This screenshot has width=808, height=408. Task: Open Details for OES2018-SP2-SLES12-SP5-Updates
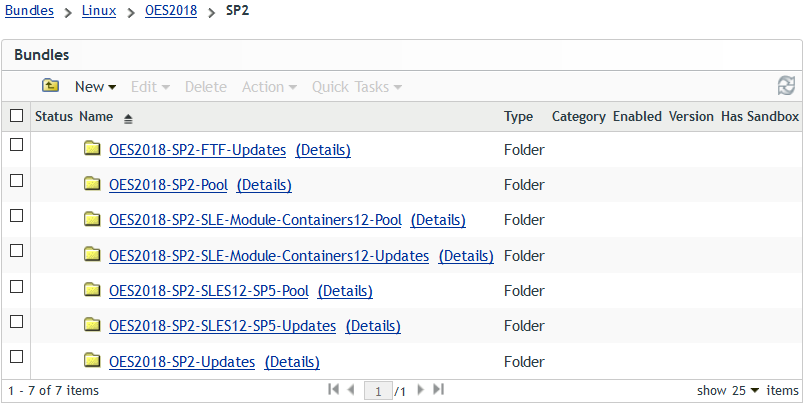click(x=373, y=326)
